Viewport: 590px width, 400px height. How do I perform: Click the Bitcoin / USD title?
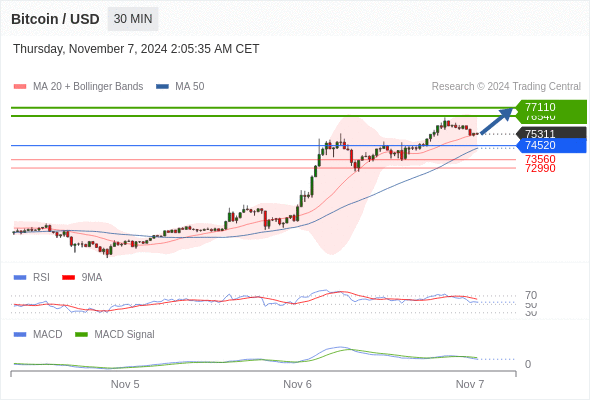coord(55,19)
